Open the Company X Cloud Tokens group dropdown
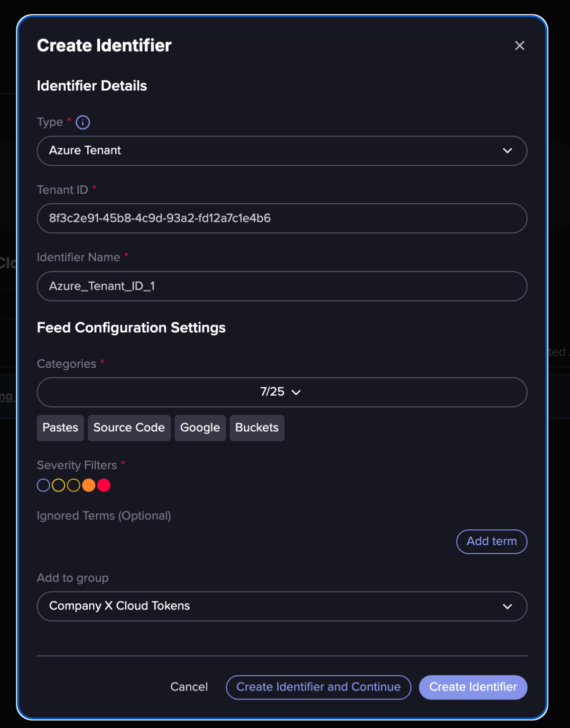 point(282,606)
